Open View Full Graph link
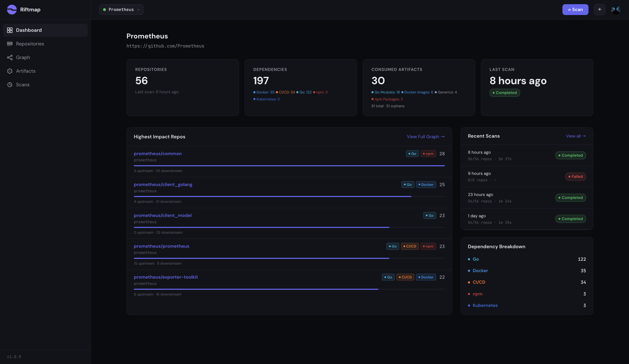Image resolution: width=629 pixels, height=364 pixels. tap(426, 137)
